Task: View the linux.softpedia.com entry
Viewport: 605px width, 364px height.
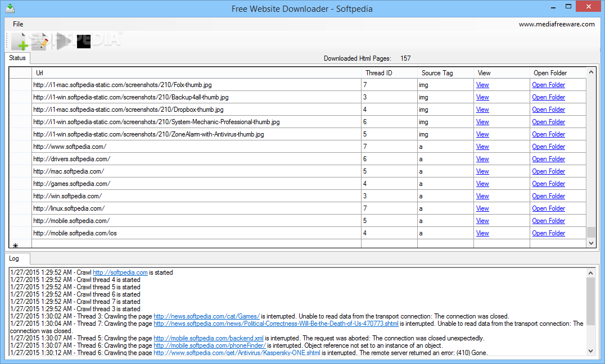Action: click(482, 208)
